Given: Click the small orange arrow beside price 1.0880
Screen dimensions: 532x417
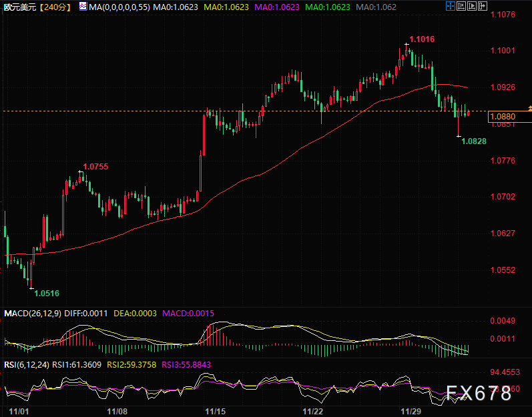Looking at the screenshot, I should 529,108.
